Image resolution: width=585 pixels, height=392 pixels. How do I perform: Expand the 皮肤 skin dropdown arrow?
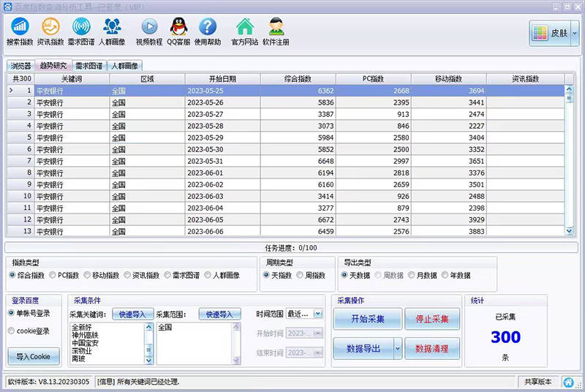575,33
